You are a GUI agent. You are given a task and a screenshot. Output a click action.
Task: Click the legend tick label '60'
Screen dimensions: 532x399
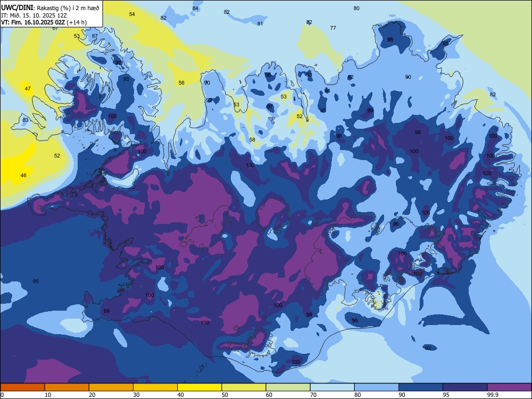pyautogui.click(x=269, y=395)
